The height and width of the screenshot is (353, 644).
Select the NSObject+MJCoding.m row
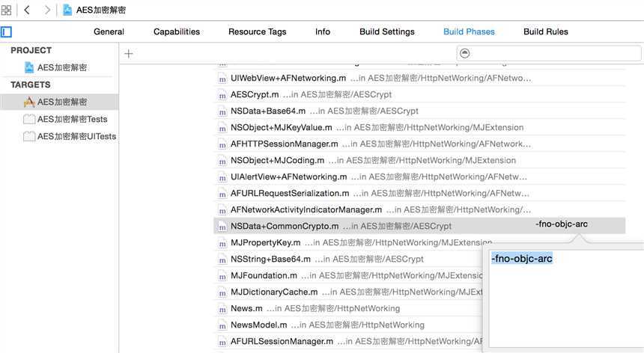419,160
